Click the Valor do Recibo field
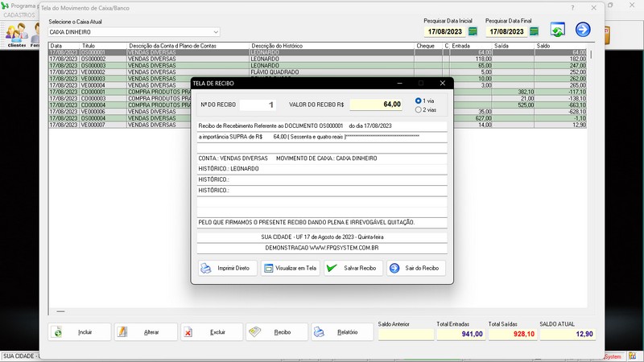644x362 pixels. pyautogui.click(x=376, y=105)
